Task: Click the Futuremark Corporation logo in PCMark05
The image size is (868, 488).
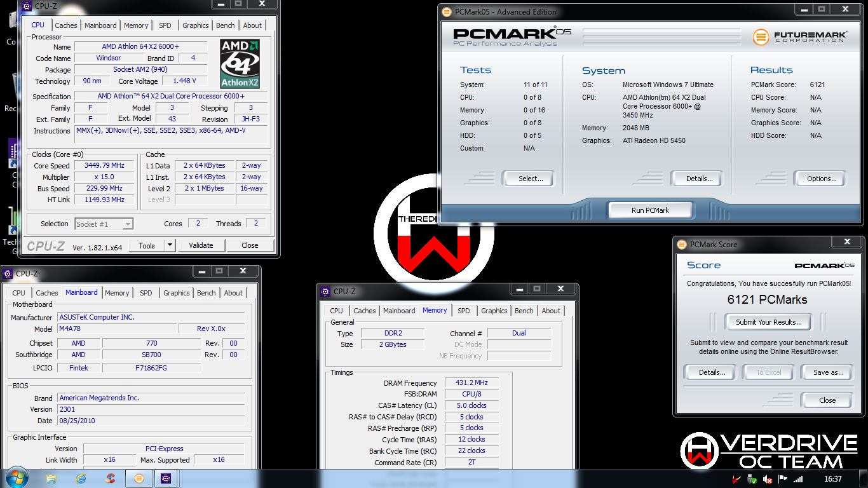Action: pos(799,37)
